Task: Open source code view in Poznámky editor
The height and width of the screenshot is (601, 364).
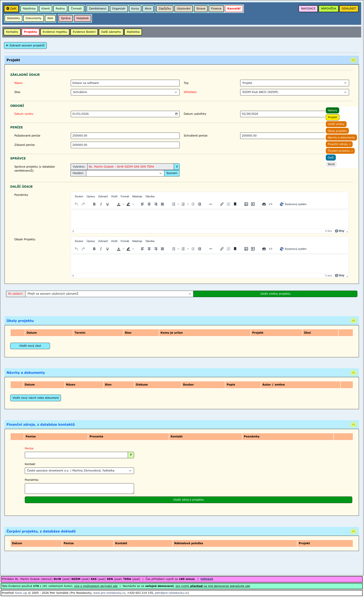Action: click(x=271, y=204)
